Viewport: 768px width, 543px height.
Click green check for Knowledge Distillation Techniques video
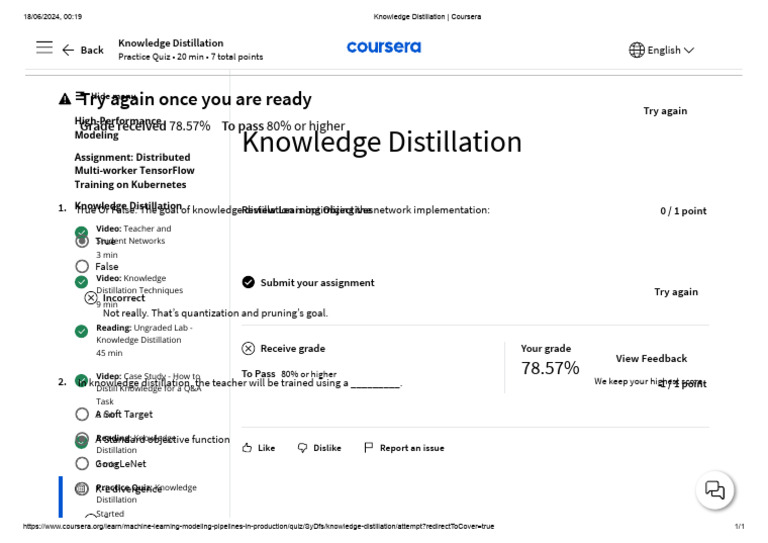point(81,282)
